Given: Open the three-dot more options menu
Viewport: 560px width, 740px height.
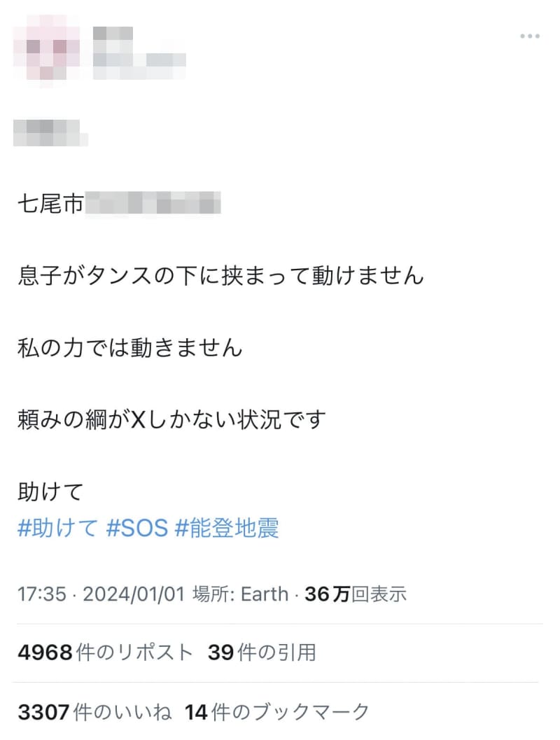Looking at the screenshot, I should point(529,36).
